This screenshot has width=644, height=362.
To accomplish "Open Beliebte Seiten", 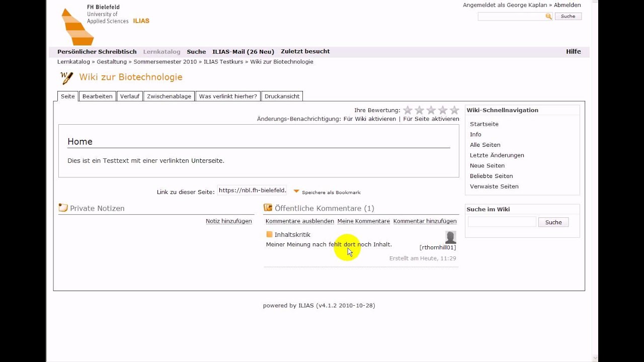I will pyautogui.click(x=492, y=176).
